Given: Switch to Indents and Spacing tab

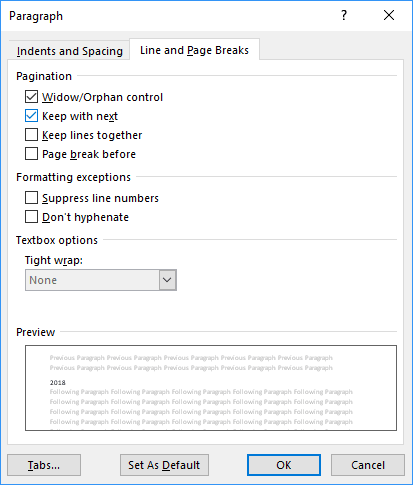Looking at the screenshot, I should 70,51.
